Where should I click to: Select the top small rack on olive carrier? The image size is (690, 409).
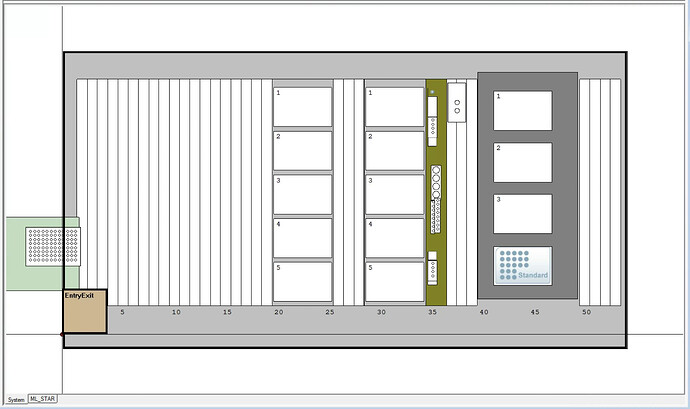coord(433,122)
